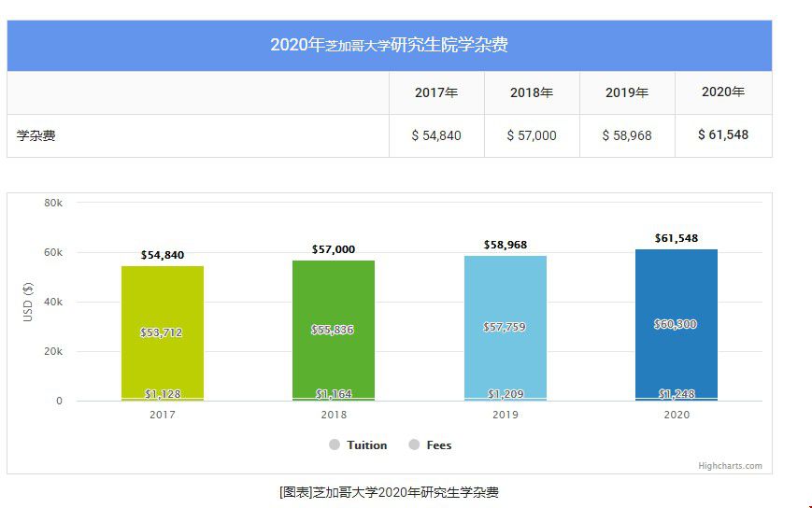Viewport: 812px width, 508px height.
Task: Click the $58,968 total label above the 2019 bar
Action: pos(506,245)
